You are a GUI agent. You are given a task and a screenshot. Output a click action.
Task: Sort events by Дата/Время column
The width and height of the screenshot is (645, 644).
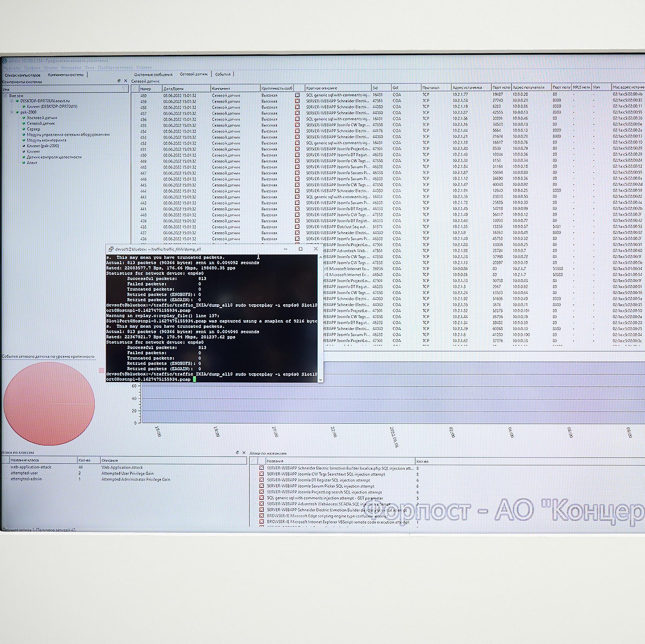click(186, 89)
